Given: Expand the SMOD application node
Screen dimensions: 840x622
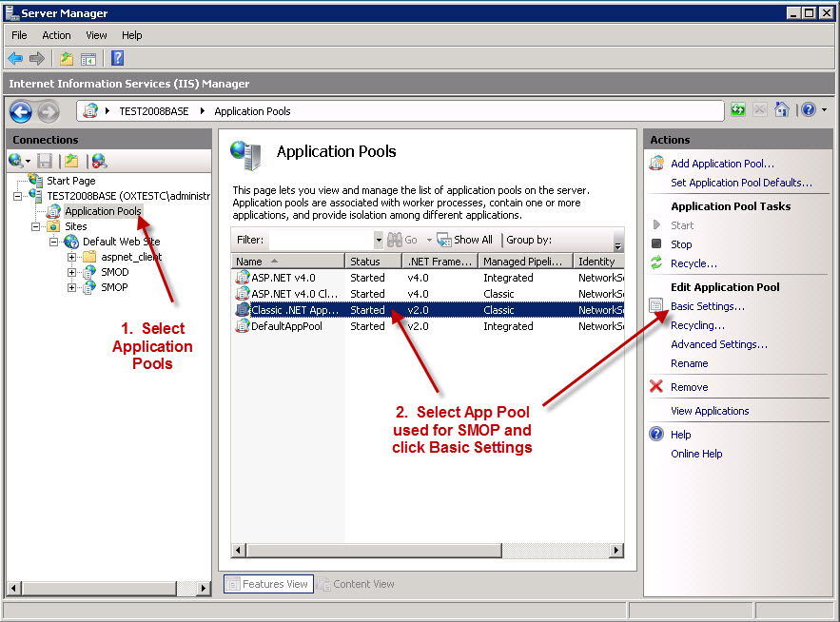Looking at the screenshot, I should point(71,272).
